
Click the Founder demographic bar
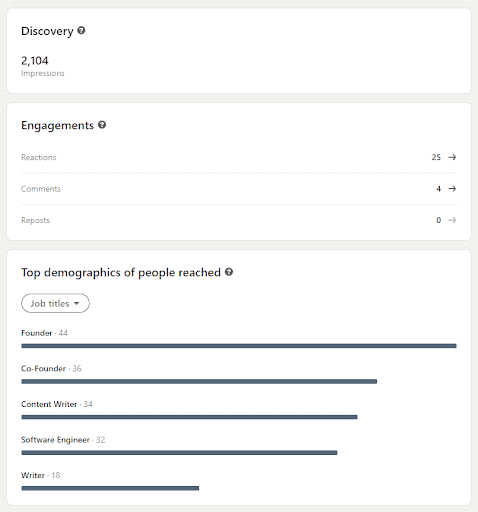pyautogui.click(x=239, y=346)
